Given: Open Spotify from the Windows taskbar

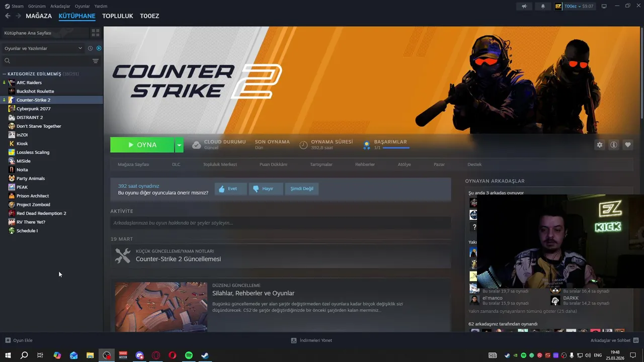Looking at the screenshot, I should pos(189,355).
